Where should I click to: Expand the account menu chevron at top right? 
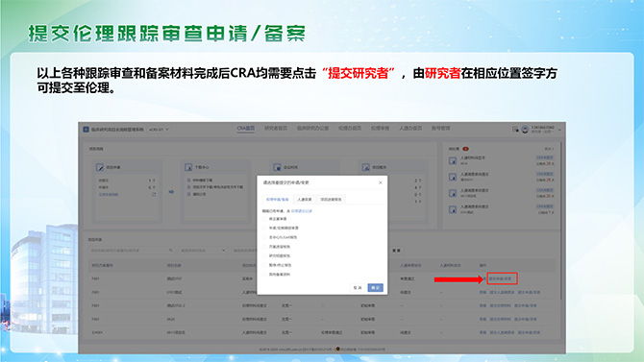(559, 130)
